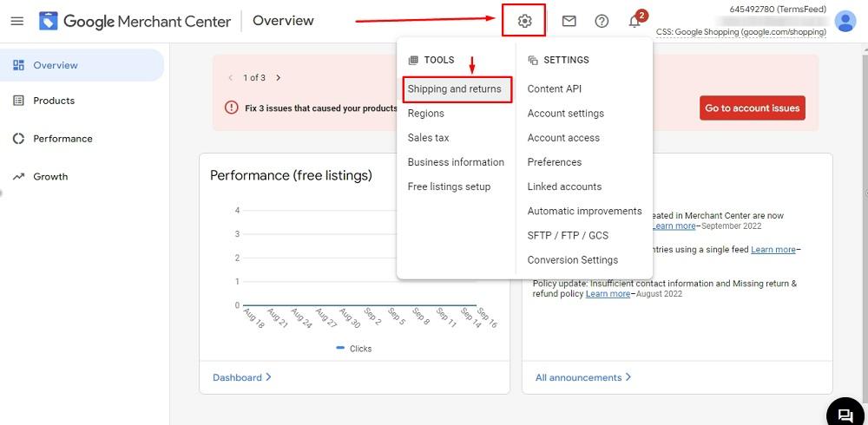Go to next issue chevron
This screenshot has height=425, width=868.
pyautogui.click(x=278, y=78)
